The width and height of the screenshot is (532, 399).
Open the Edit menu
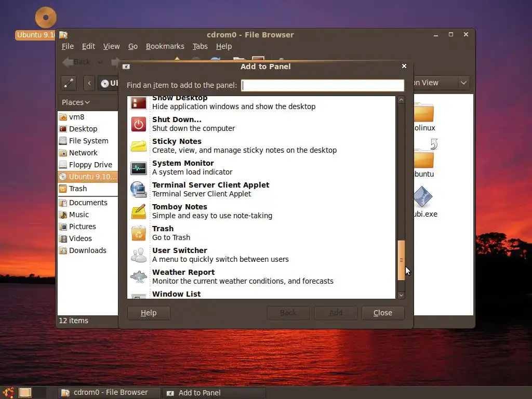[x=88, y=46]
